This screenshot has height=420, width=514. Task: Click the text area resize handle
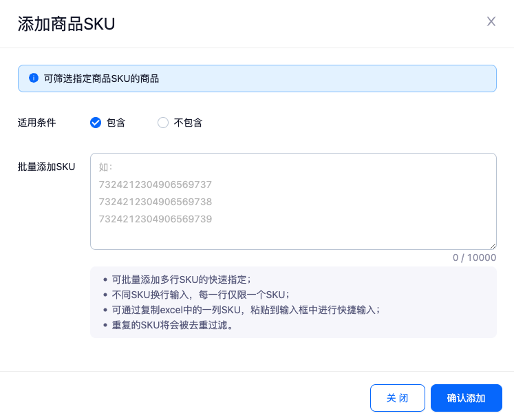tap(493, 246)
